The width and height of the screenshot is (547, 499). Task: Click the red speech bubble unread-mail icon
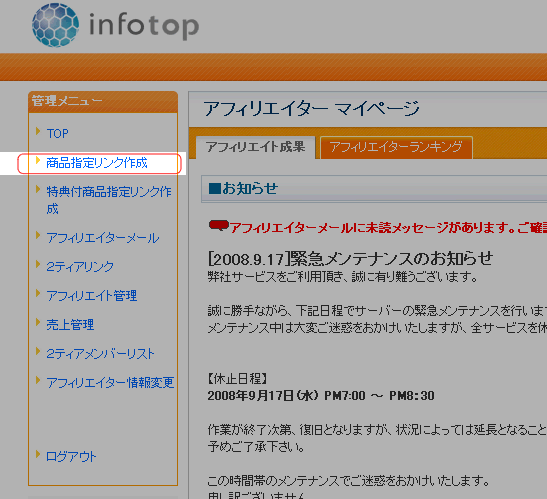[219, 226]
